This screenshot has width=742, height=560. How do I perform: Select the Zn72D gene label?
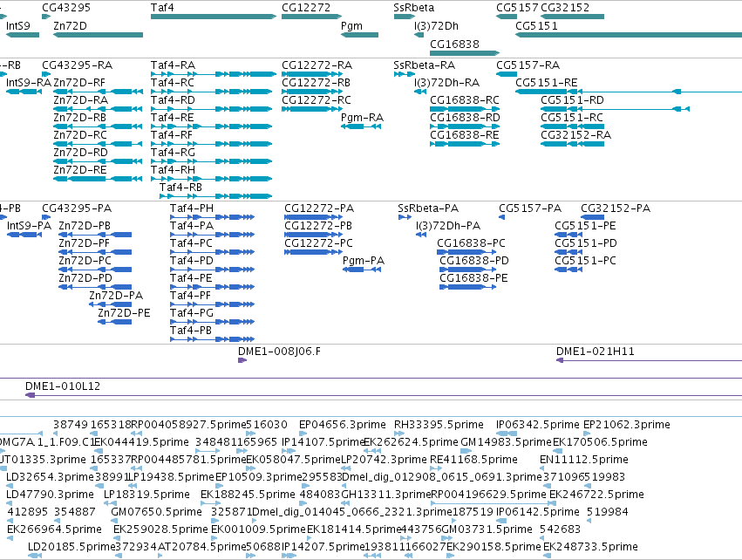tap(70, 25)
